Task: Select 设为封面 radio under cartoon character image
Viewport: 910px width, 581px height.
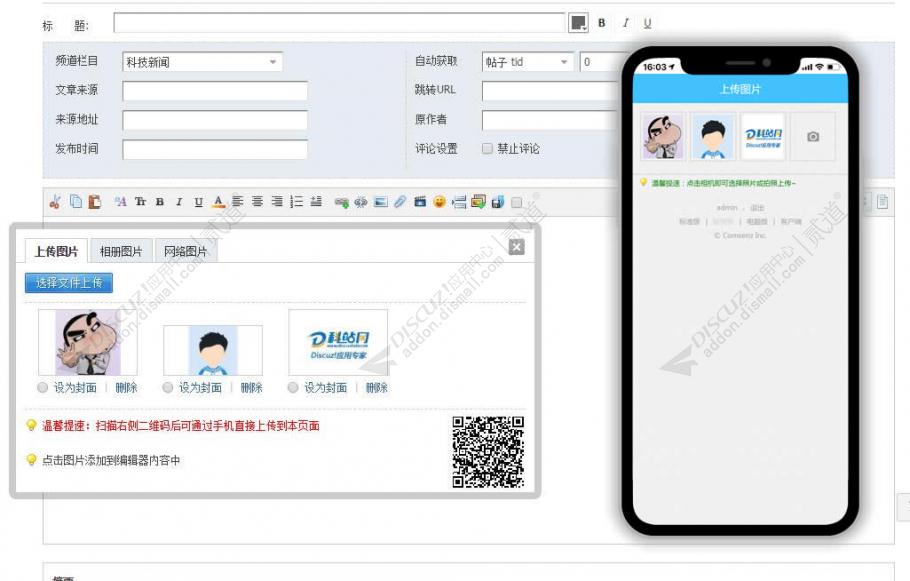Action: [42, 388]
